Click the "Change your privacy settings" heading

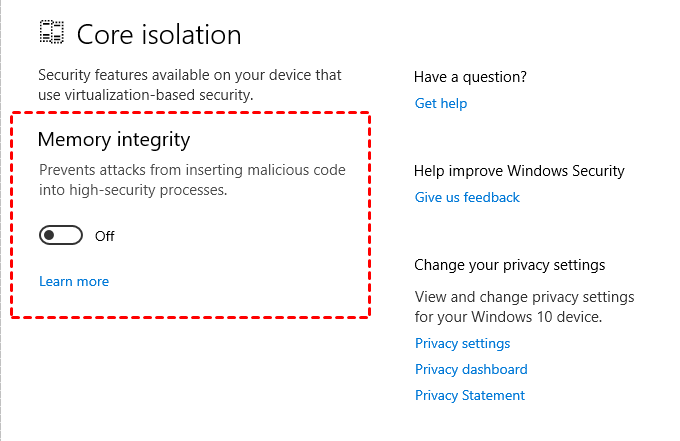510,265
